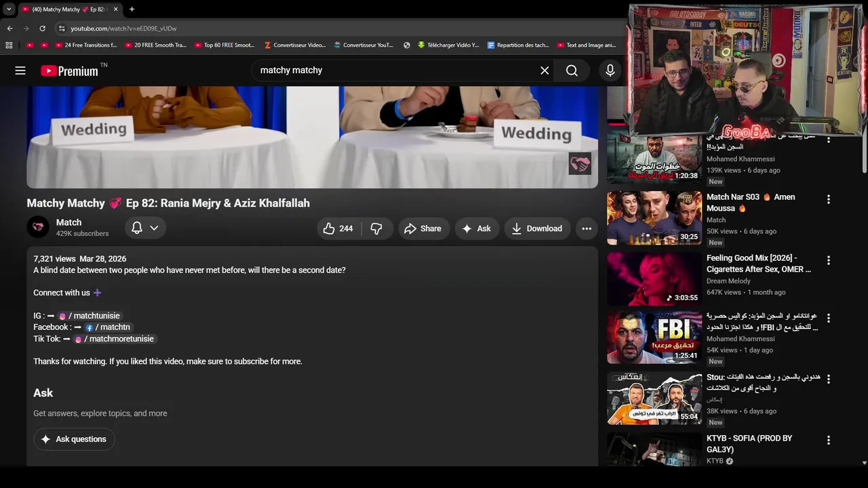Screen dimensions: 868x488
Task: Open bookmark Repartition des tach...
Action: click(x=518, y=45)
